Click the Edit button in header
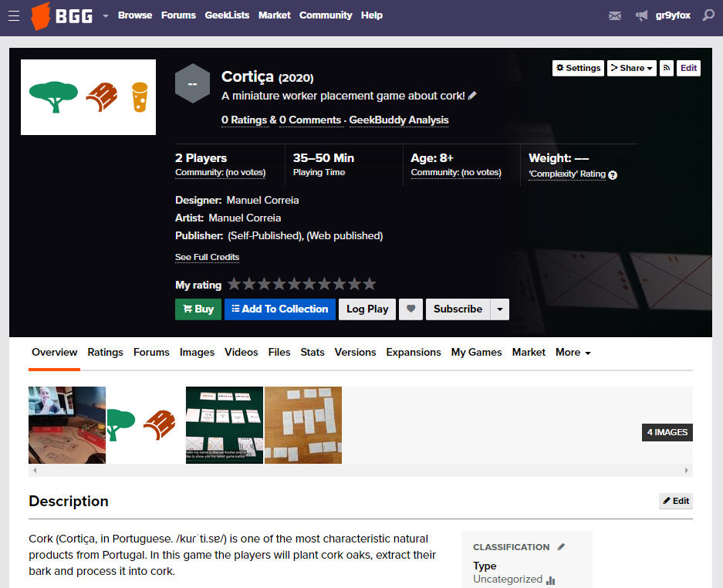Image resolution: width=723 pixels, height=588 pixels. [688, 68]
